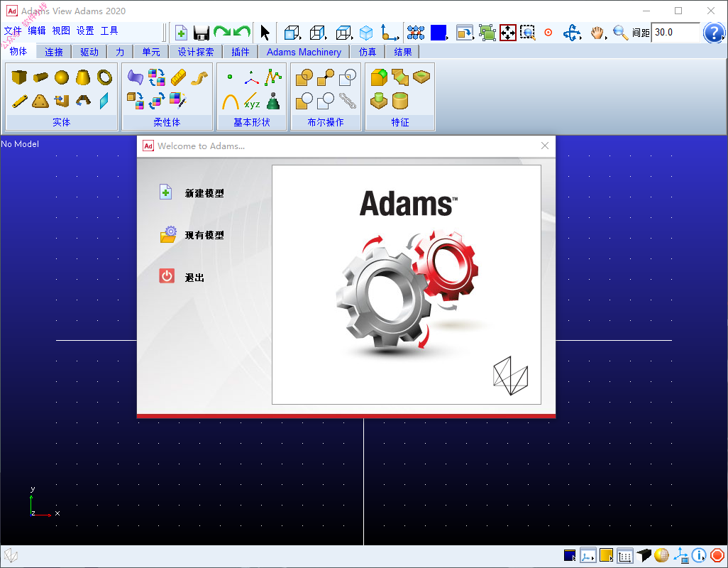Pick the torus solid tool
This screenshot has width=728, height=568.
click(104, 77)
